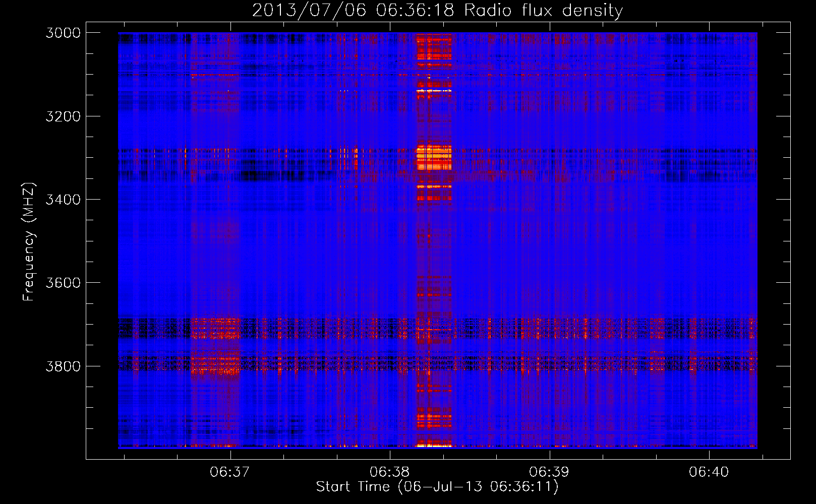The width and height of the screenshot is (816, 504).
Task: Select the 3000 frequency tick label
Action: point(63,33)
